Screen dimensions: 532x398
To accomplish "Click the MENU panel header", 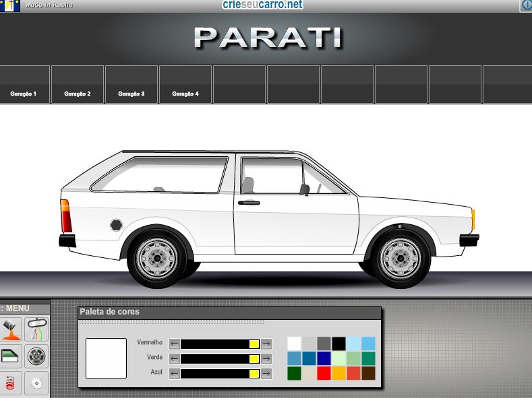I will (x=25, y=308).
